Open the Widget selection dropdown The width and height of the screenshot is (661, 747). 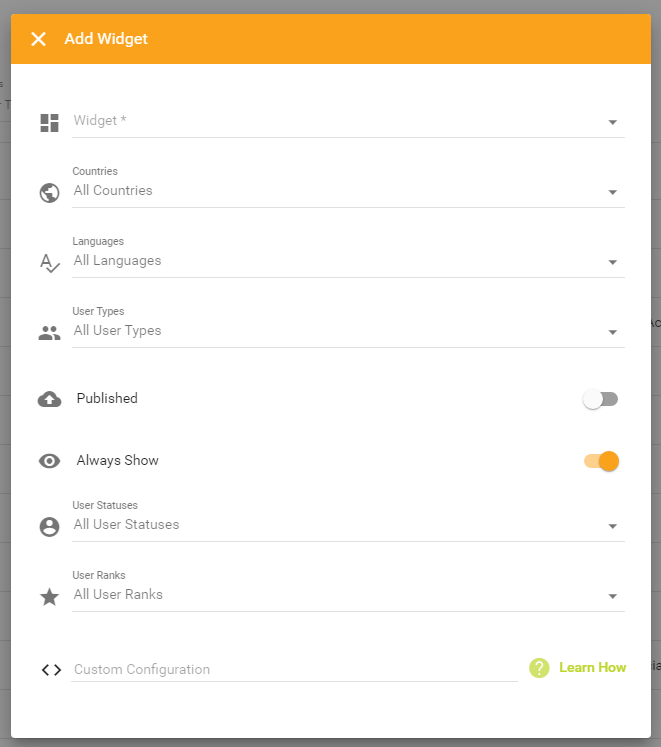pos(348,122)
